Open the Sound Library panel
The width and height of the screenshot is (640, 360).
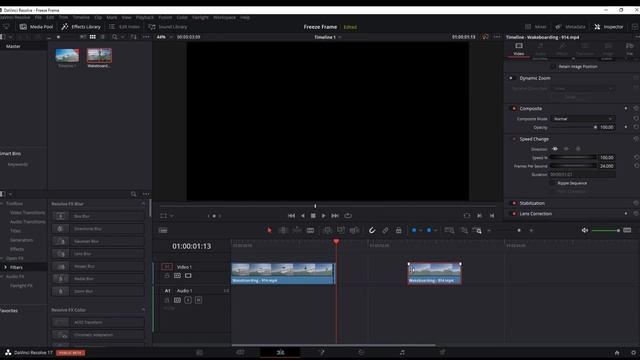[168, 27]
